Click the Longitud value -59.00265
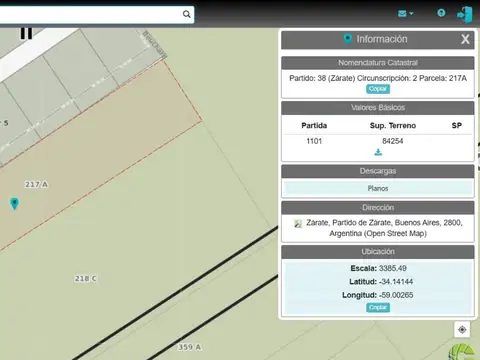 click(396, 295)
